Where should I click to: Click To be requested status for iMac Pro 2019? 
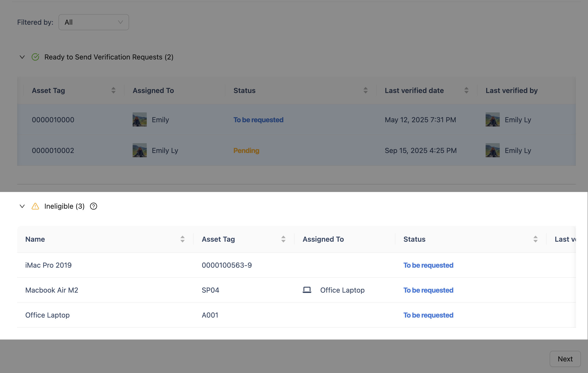pyautogui.click(x=428, y=265)
